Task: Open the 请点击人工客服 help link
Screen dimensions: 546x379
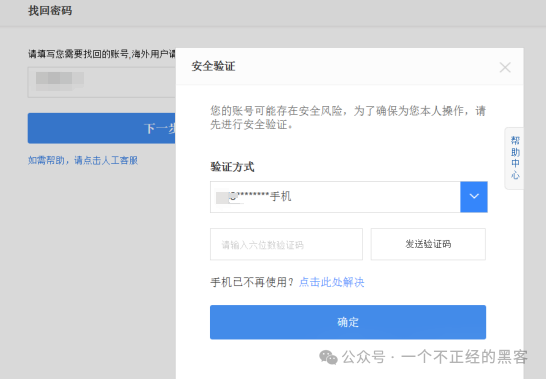Action: pos(106,160)
